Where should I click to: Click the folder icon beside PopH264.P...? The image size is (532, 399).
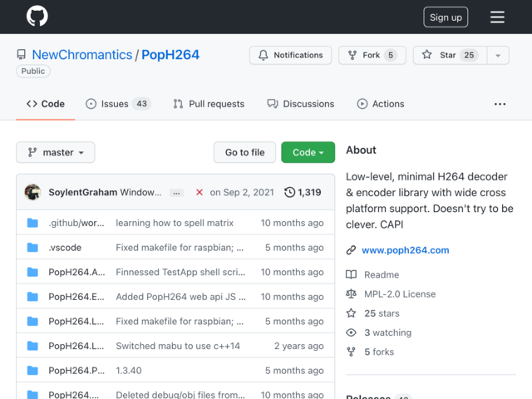[32, 371]
